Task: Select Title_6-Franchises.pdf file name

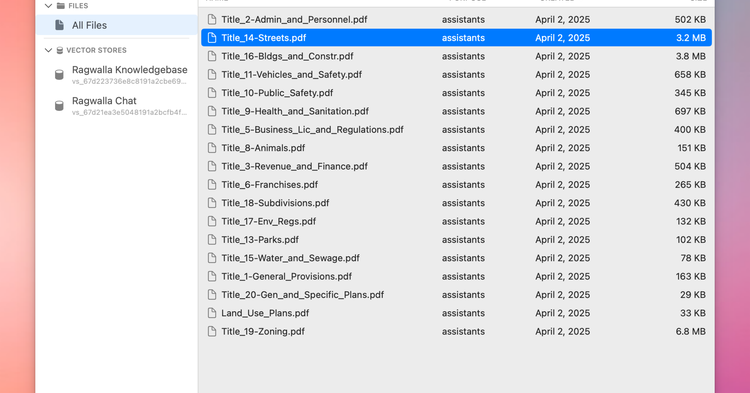Action: [x=269, y=185]
